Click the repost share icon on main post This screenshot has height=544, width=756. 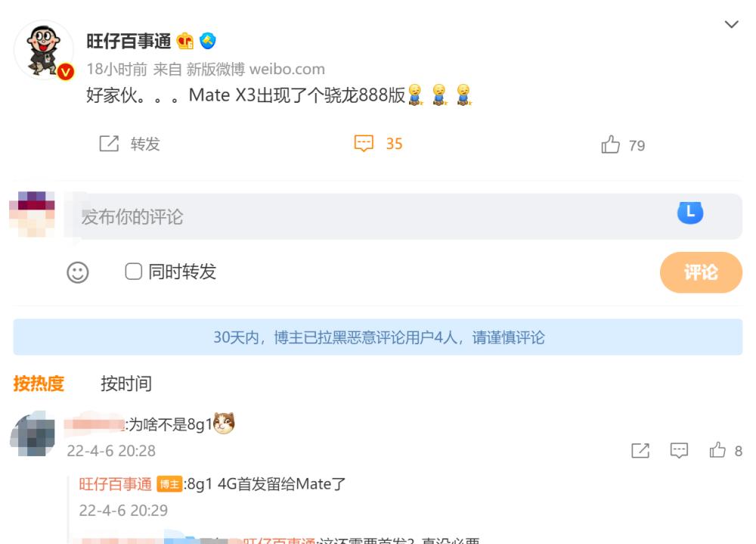tap(109, 143)
